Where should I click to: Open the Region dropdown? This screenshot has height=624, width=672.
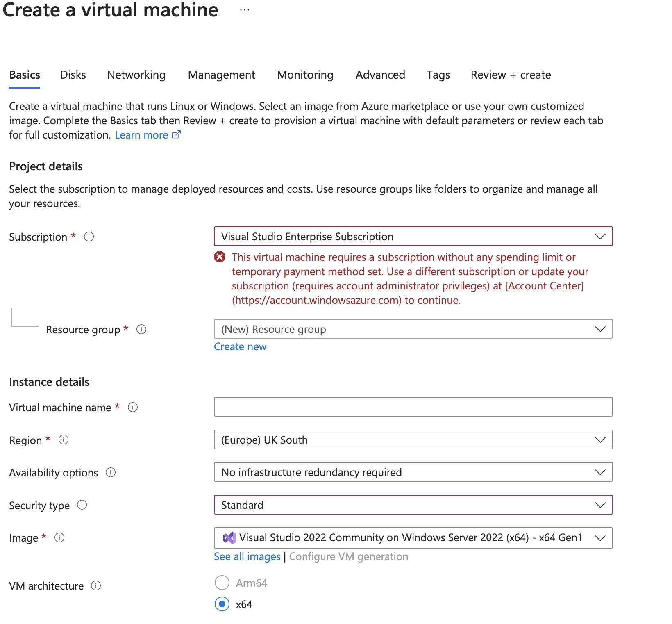[413, 440]
